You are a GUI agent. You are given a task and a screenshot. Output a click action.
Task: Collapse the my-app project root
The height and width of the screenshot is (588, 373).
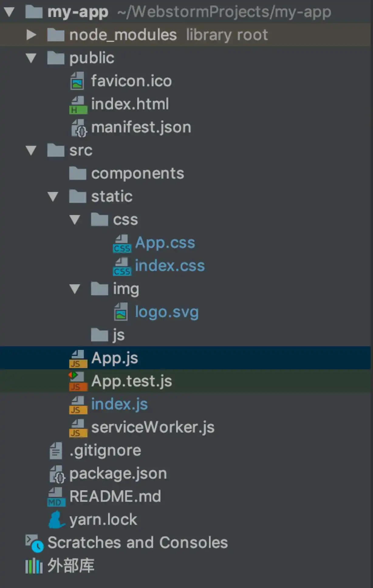pyautogui.click(x=9, y=12)
